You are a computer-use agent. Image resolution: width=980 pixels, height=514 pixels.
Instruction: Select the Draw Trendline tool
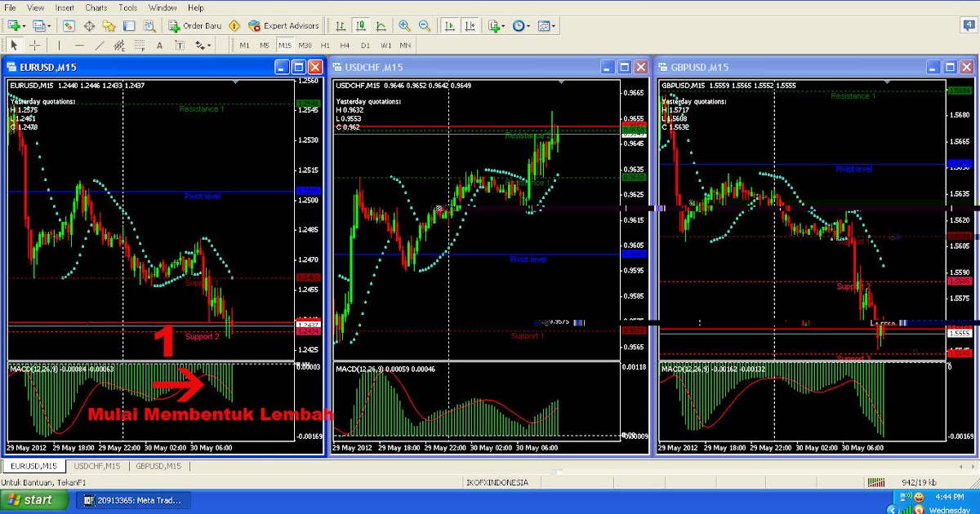(x=99, y=45)
